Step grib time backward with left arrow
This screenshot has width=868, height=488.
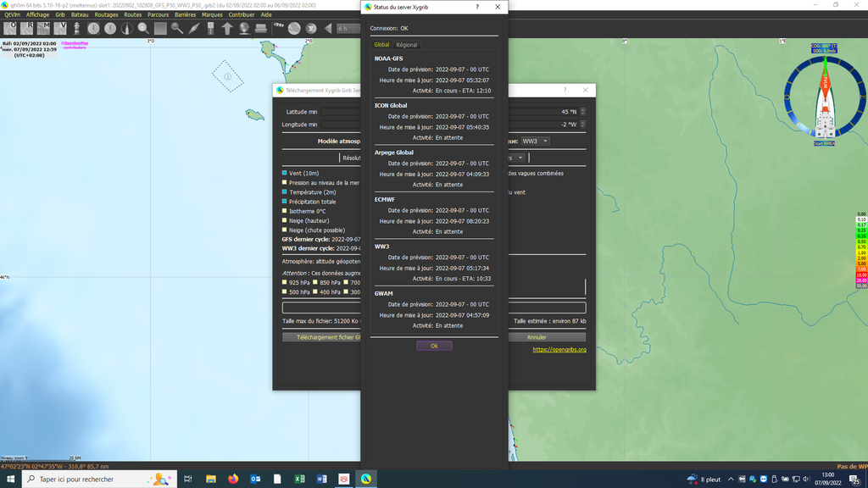tap(328, 28)
